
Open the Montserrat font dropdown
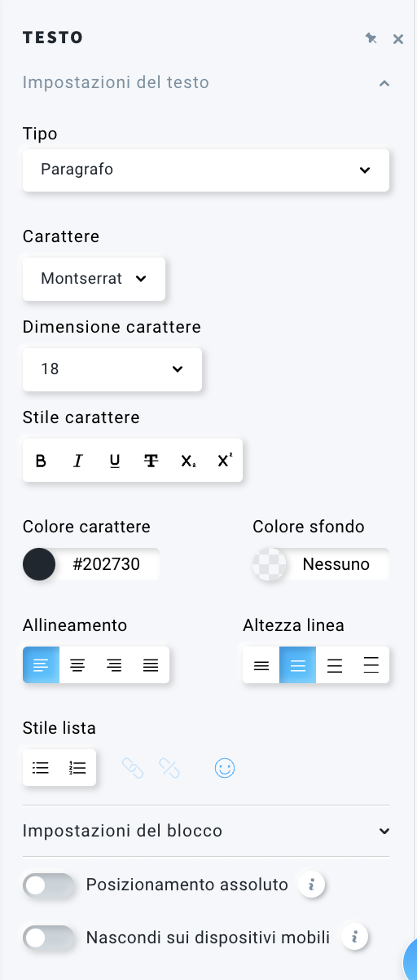94,279
